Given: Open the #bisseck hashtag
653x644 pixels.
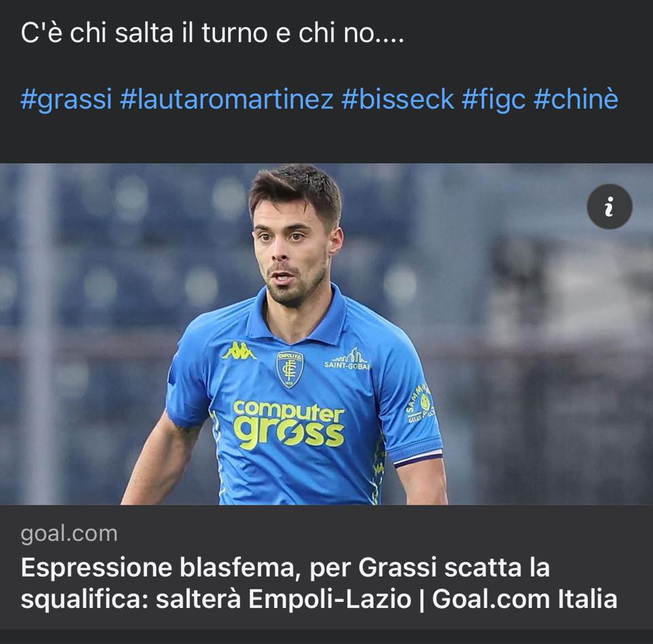Looking at the screenshot, I should coord(397,99).
